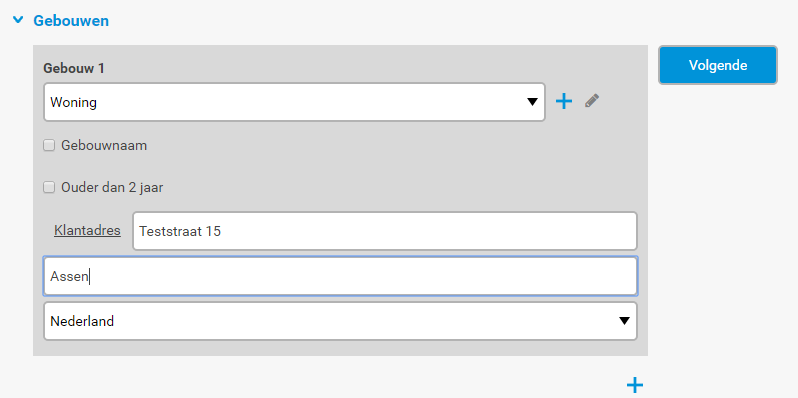Edit building type with the pencil icon

(591, 101)
